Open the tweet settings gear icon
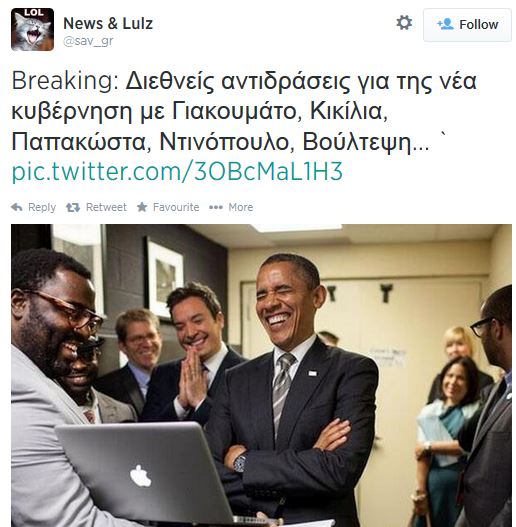This screenshot has width=516, height=527. (x=404, y=23)
